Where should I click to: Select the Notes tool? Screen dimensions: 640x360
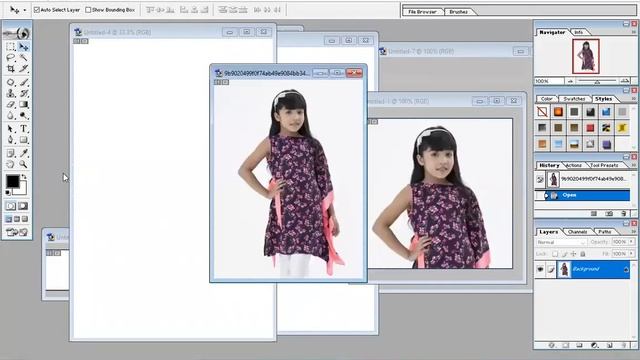tap(11, 153)
